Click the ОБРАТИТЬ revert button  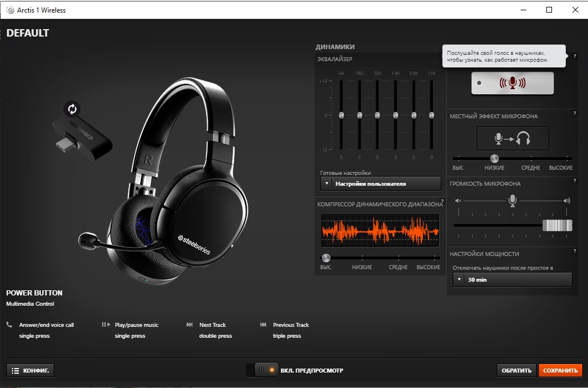click(517, 370)
